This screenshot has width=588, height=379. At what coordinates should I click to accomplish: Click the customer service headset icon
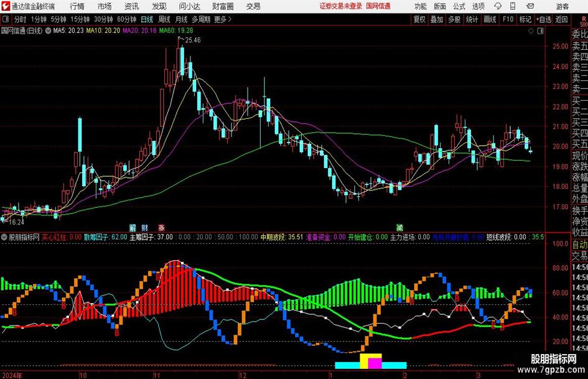pos(498,6)
